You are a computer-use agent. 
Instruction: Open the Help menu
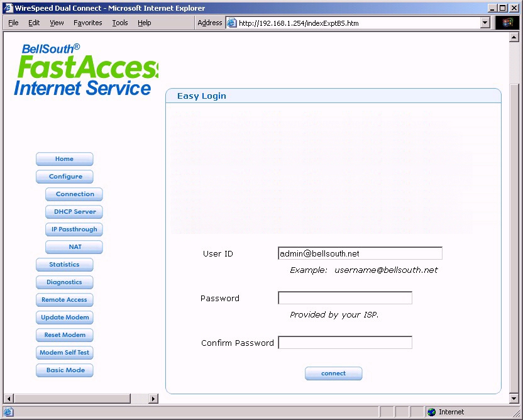145,23
